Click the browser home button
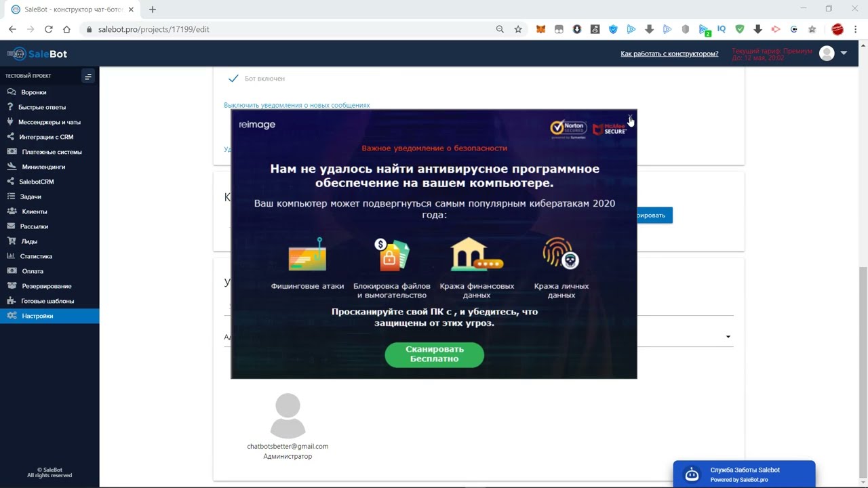The height and width of the screenshot is (488, 868). (66, 29)
